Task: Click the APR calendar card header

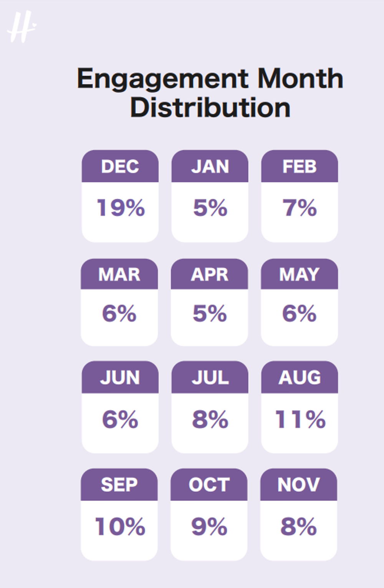Action: tap(209, 274)
